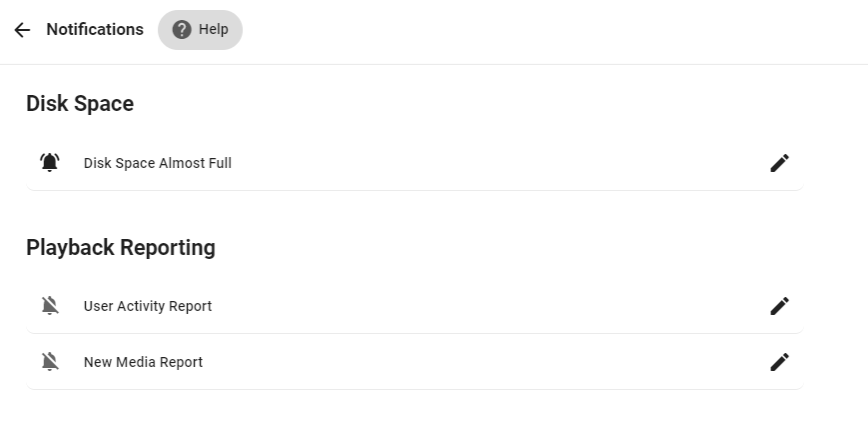Click the empty header bar right of Help
Viewport: 868px width, 428px height.
click(549, 30)
